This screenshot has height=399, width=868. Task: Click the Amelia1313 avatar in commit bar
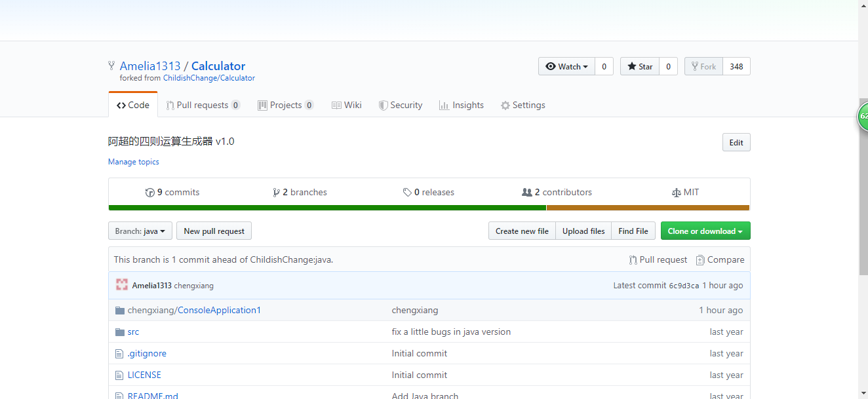tap(121, 285)
